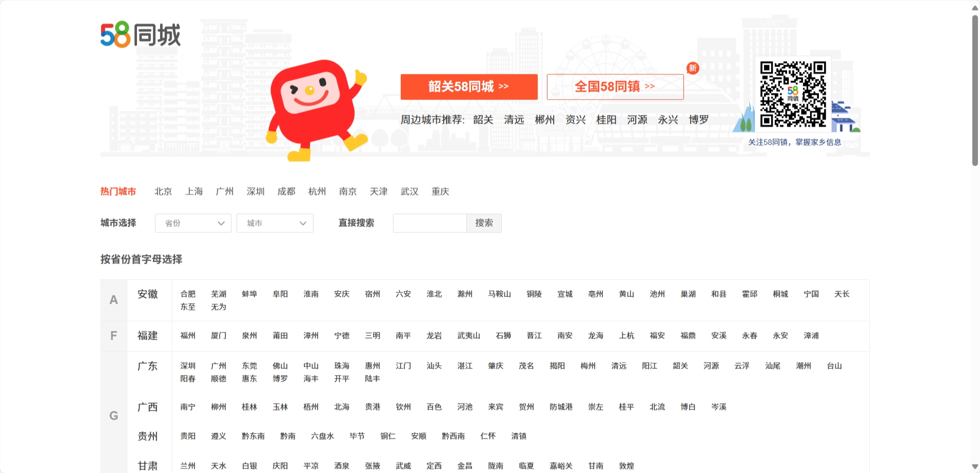Click the QR code to follow 58同镇
This screenshot has height=473, width=980.
[x=794, y=94]
